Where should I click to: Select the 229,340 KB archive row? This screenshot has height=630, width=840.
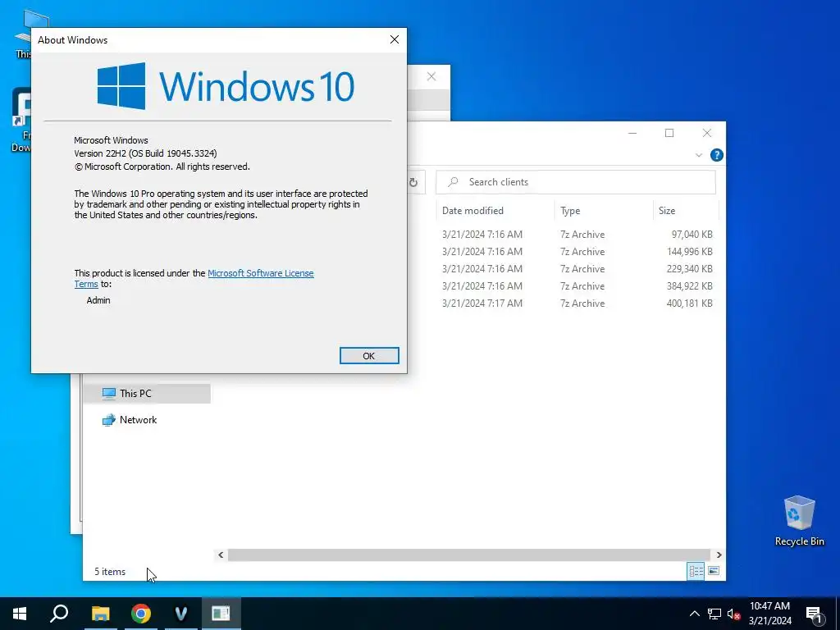(577, 268)
